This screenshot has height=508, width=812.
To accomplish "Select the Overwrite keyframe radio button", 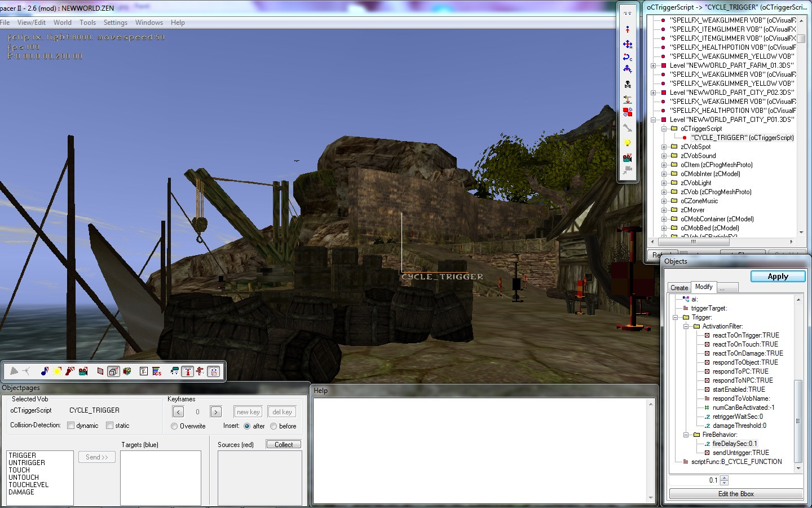I will pos(174,426).
